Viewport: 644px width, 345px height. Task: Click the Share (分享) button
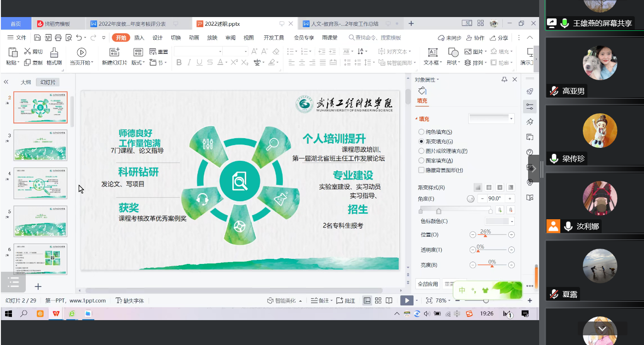pos(499,38)
